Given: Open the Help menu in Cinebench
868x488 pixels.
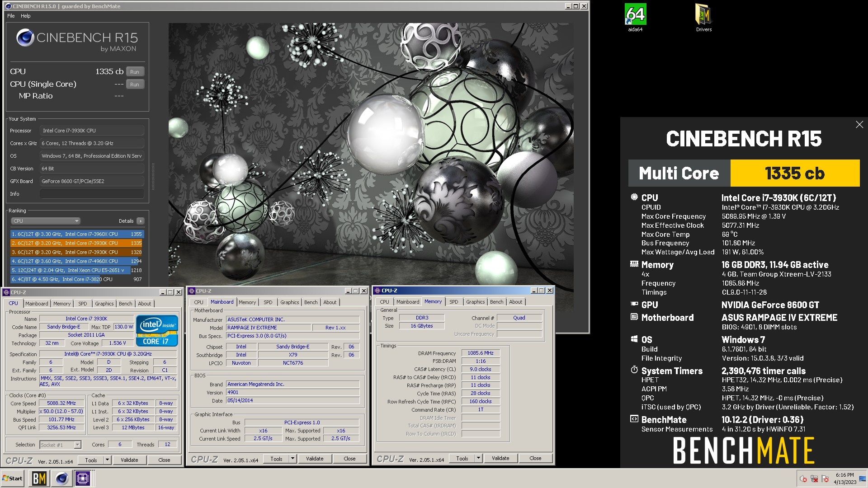Looking at the screenshot, I should click(x=26, y=16).
